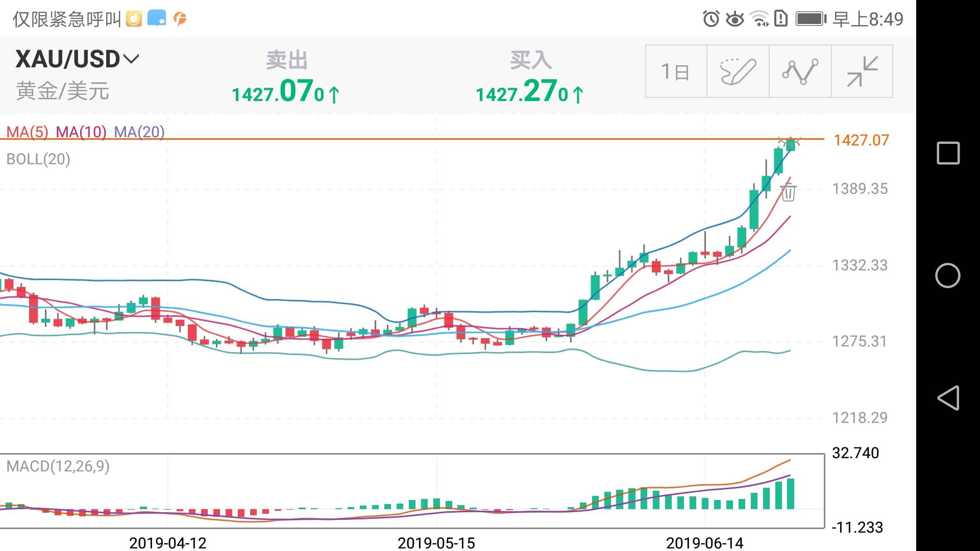
Task: Tap the orange 1427.07 price line label
Action: coord(861,140)
